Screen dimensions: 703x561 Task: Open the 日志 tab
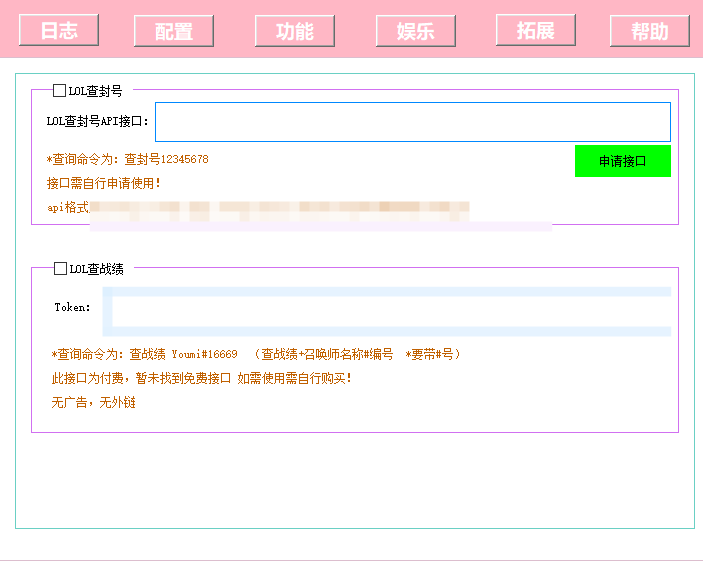(x=59, y=30)
